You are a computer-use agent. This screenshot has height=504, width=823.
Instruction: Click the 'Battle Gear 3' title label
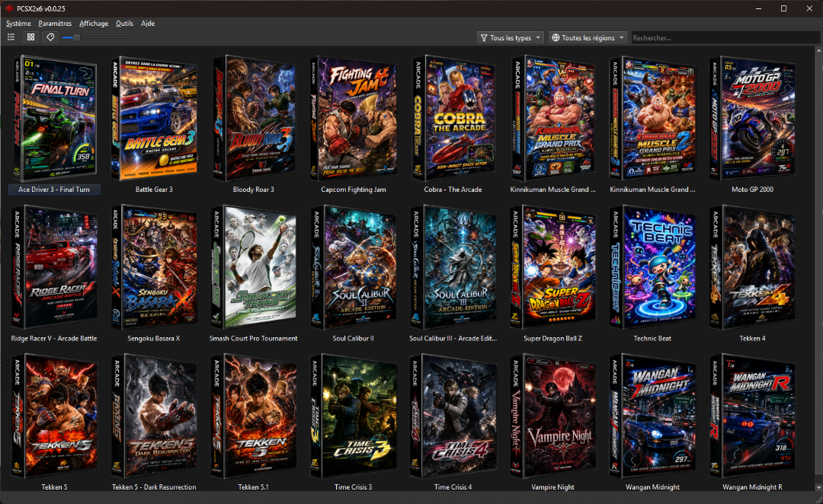(x=154, y=190)
